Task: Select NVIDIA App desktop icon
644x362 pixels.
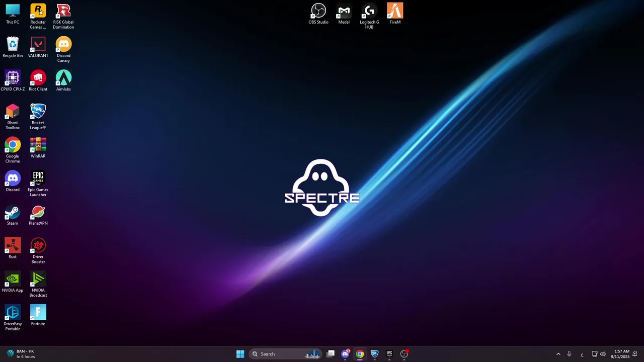Action: (x=13, y=282)
